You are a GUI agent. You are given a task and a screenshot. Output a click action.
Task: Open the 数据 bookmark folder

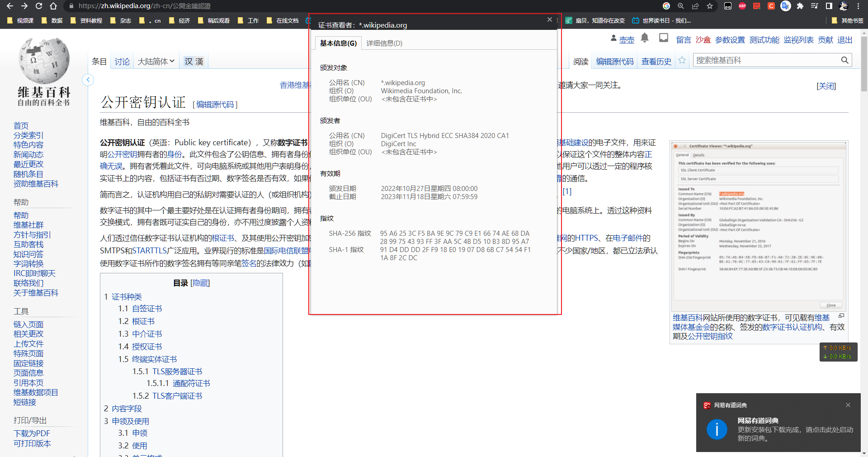tap(52, 20)
